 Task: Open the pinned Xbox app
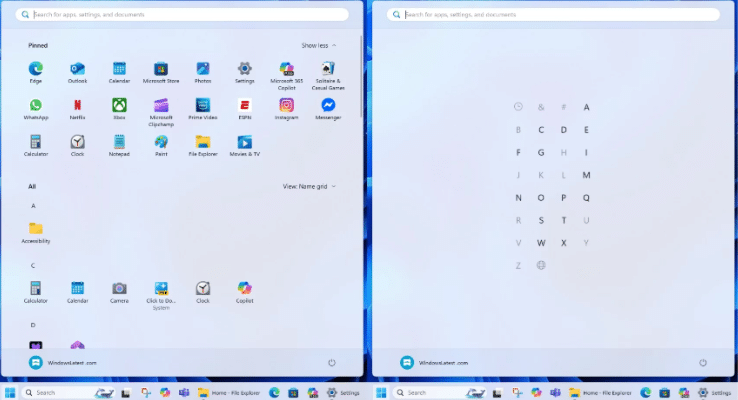click(x=119, y=109)
